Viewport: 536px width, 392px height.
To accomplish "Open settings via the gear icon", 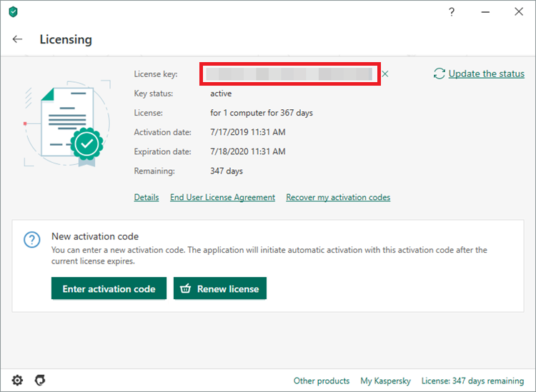I will (x=17, y=380).
